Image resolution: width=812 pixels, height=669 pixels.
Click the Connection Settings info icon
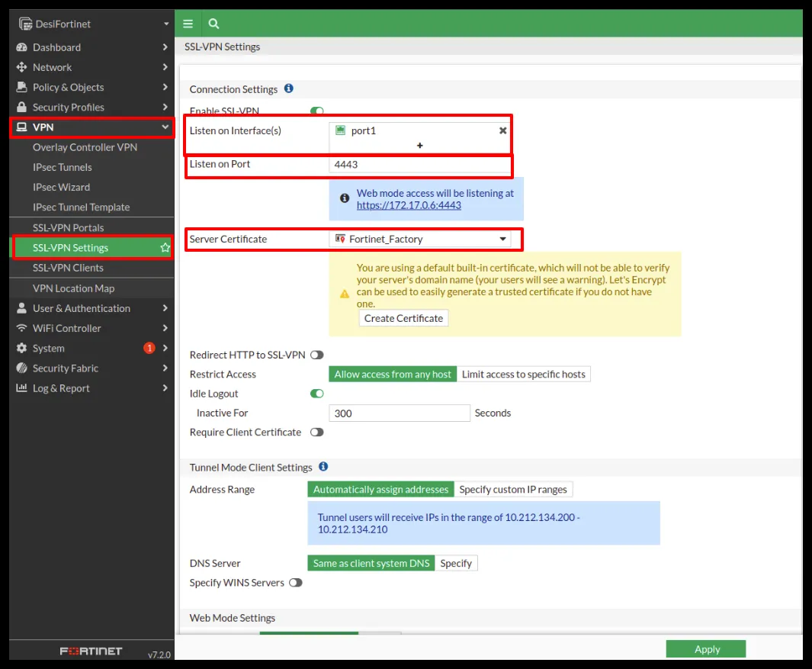click(289, 88)
